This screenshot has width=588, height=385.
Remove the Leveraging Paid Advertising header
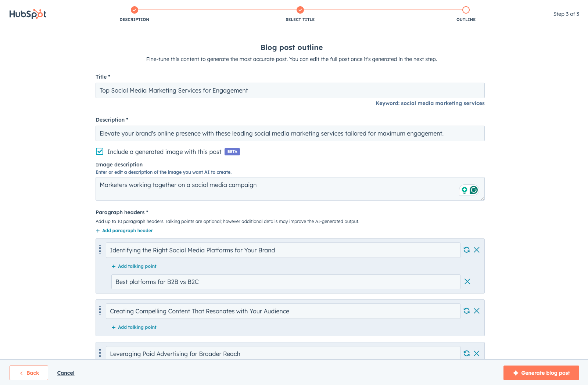477,353
